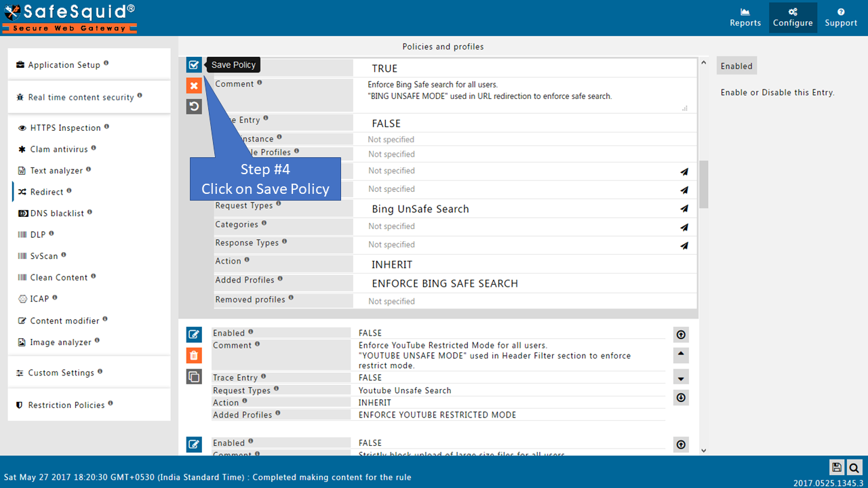The height and width of the screenshot is (488, 868).
Task: Open the Support menu in header
Action: 841,18
